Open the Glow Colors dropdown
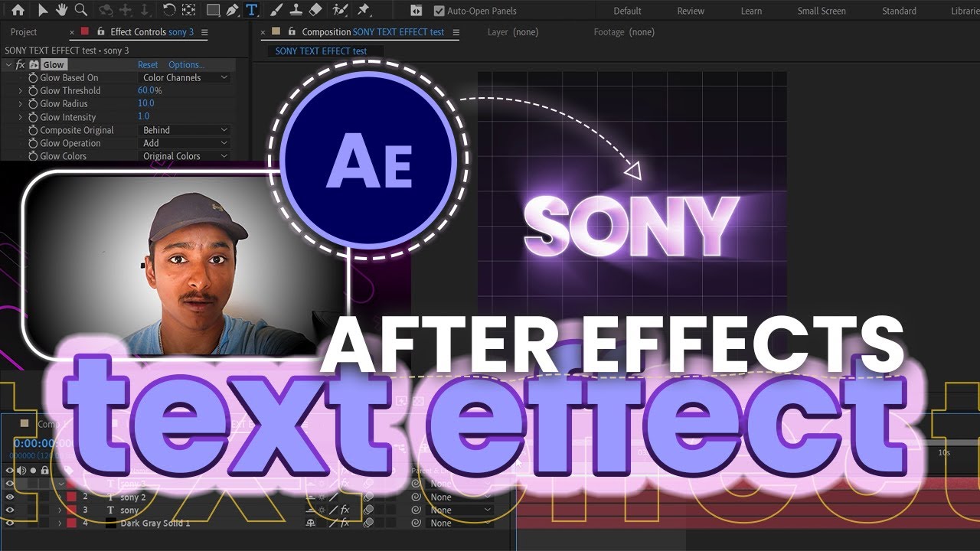This screenshot has height=551, width=980. (x=185, y=156)
